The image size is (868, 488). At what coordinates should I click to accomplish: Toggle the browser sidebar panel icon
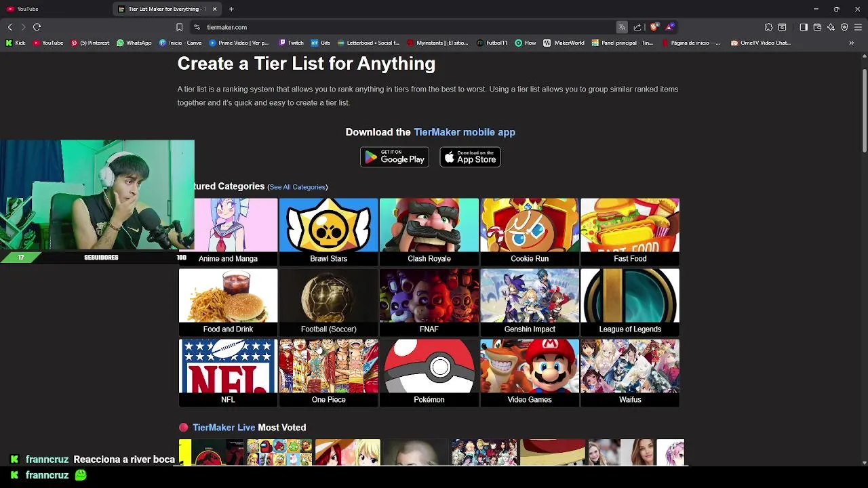804,27
